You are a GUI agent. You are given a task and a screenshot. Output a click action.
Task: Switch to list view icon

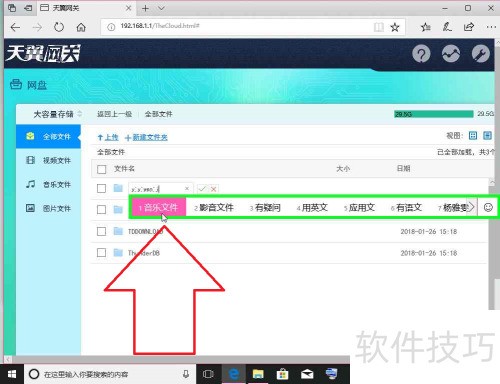pyautogui.click(x=487, y=135)
